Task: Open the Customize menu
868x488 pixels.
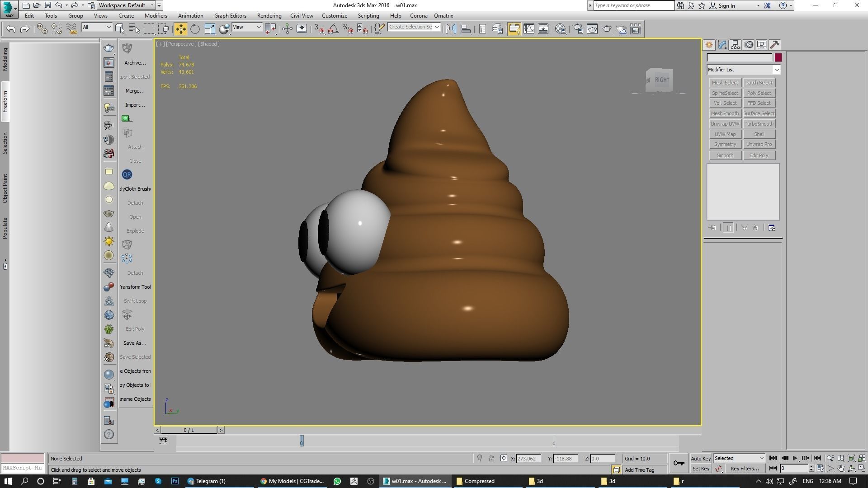Action: pyautogui.click(x=335, y=15)
